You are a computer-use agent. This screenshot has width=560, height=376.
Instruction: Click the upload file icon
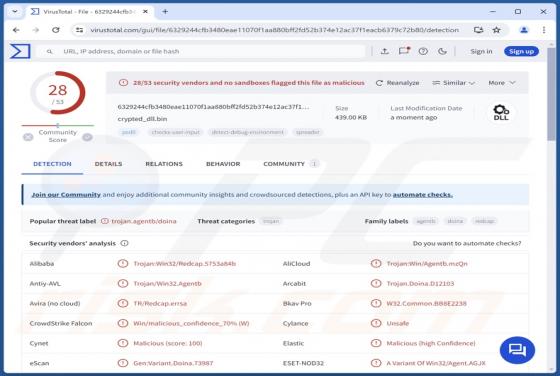pos(385,51)
